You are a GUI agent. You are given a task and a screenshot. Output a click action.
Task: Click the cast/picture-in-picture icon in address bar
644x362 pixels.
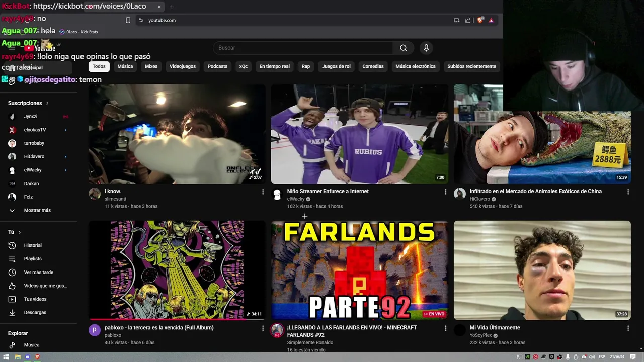456,20
